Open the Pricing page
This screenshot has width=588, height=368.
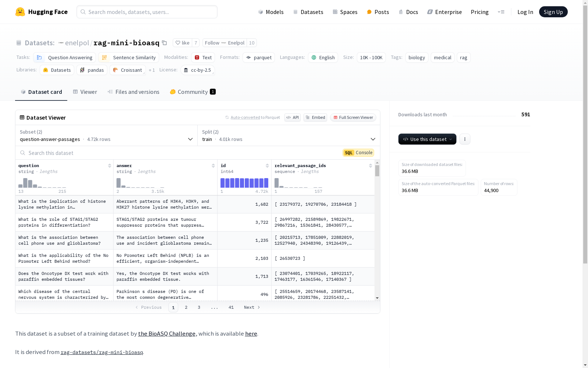[x=480, y=12]
